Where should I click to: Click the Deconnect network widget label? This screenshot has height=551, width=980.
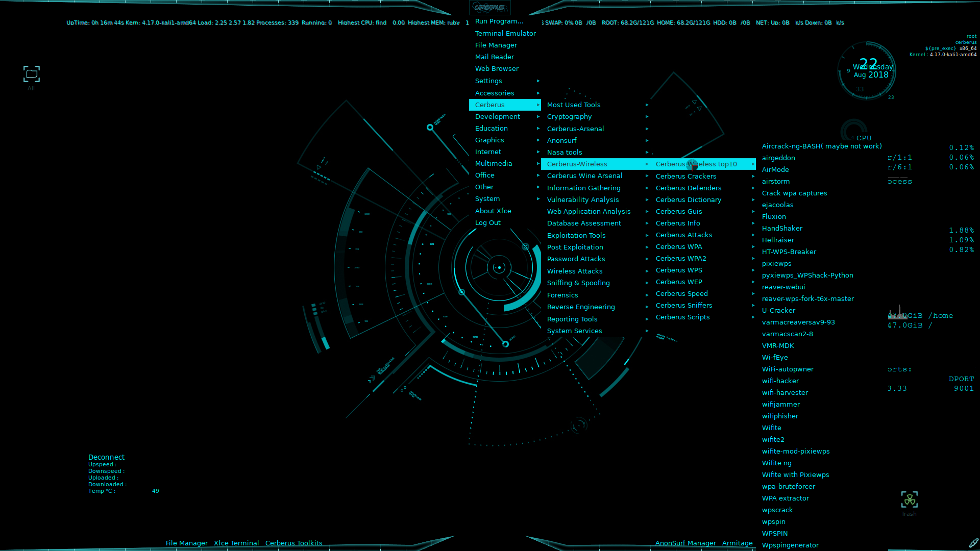[106, 457]
